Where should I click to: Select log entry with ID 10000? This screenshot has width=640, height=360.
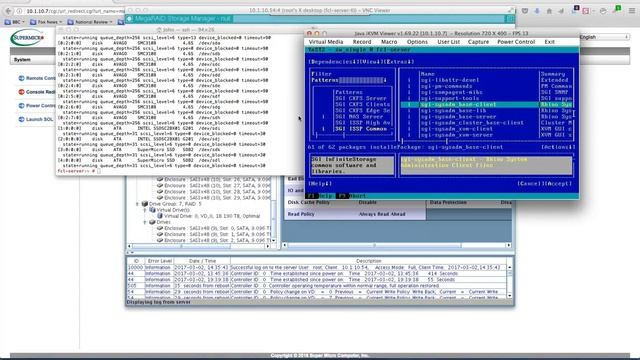317,267
